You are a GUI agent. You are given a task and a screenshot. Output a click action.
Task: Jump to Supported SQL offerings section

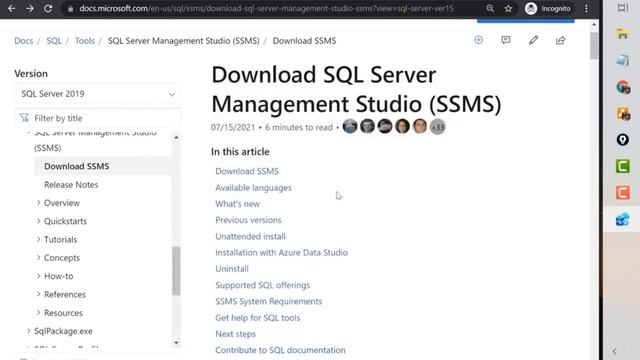pyautogui.click(x=263, y=285)
